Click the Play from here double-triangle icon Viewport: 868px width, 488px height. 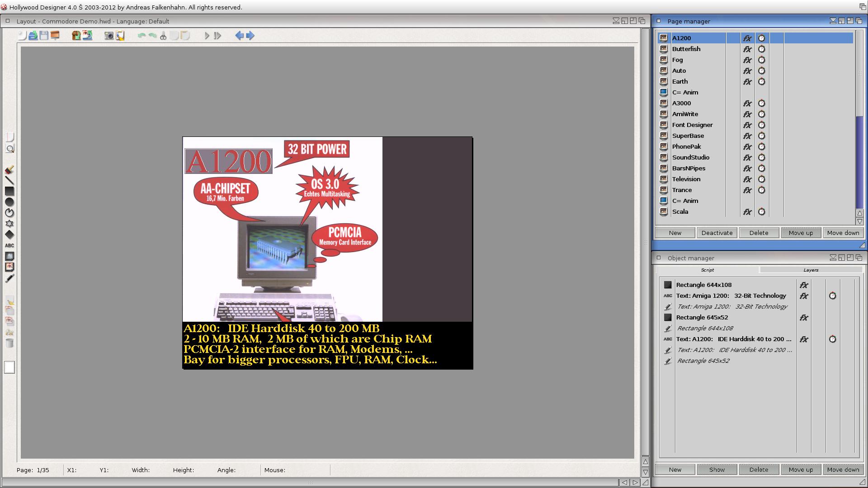click(x=217, y=36)
